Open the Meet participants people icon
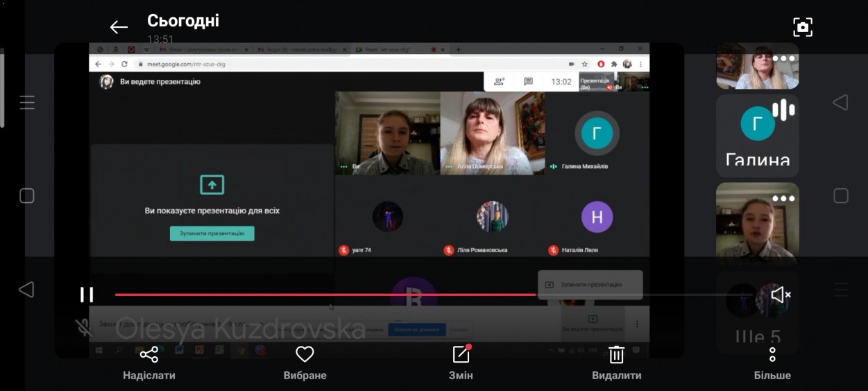868x391 pixels. pyautogui.click(x=499, y=81)
